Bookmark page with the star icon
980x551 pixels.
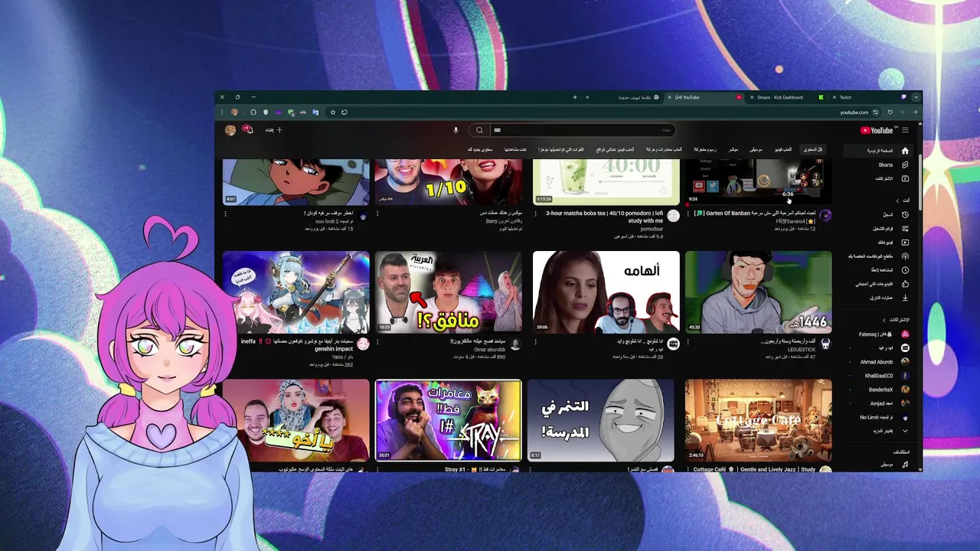(332, 112)
